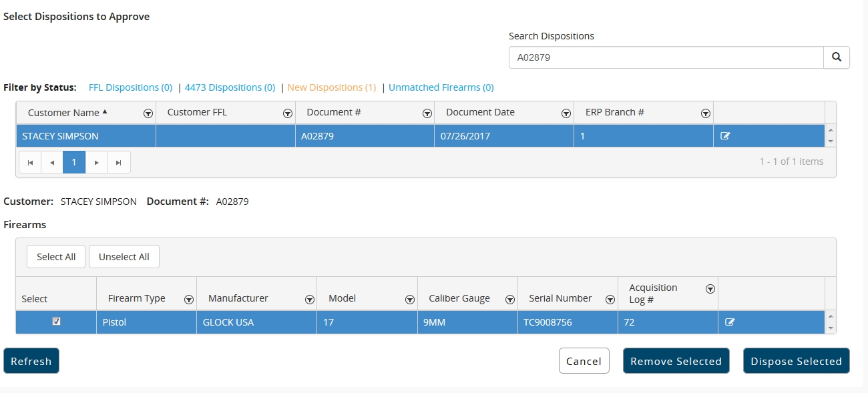
Task: Open Firearm Type column filter menu
Action: (x=189, y=300)
